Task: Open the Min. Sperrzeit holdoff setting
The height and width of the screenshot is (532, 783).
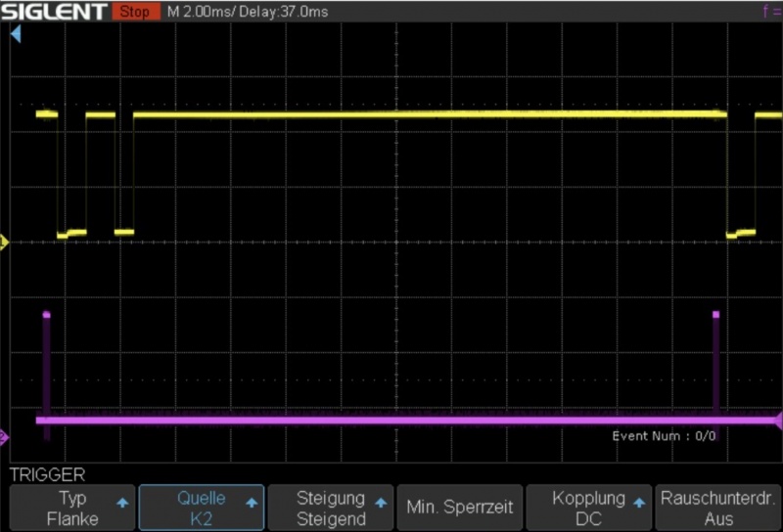Action: tap(459, 508)
